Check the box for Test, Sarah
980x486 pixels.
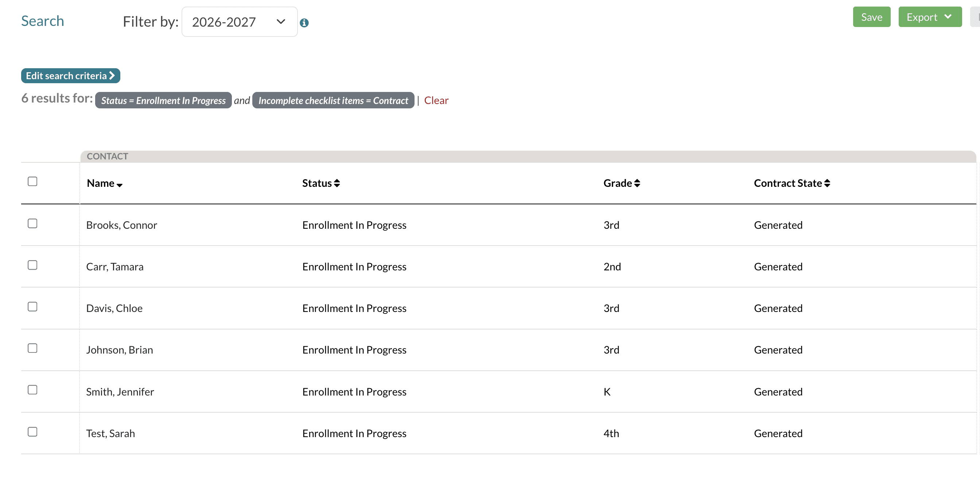coord(33,432)
